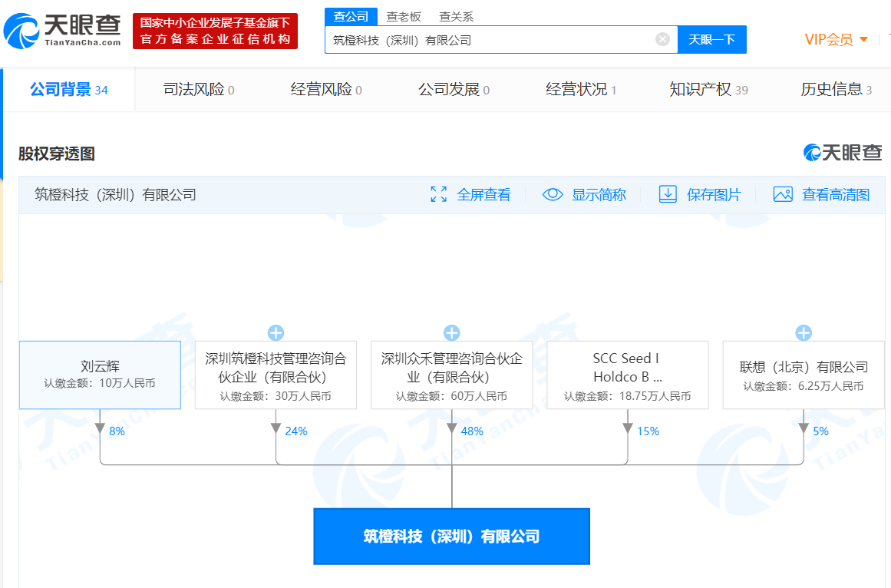Expand 联想（北京）有限公司 node with plus icon
The width and height of the screenshot is (891, 588).
click(804, 333)
